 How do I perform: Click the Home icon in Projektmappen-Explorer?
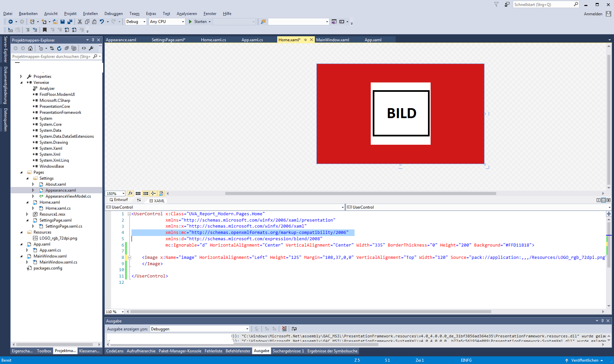[30, 48]
